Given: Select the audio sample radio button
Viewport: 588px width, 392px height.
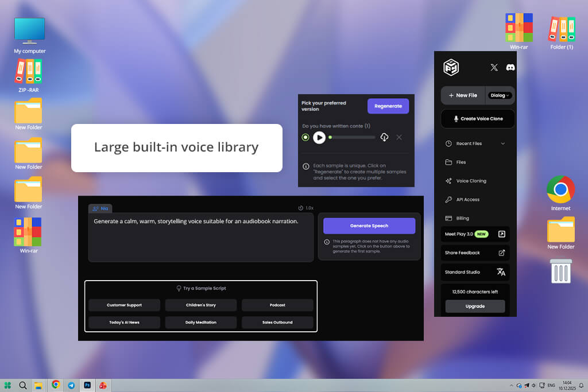Looking at the screenshot, I should click(305, 138).
